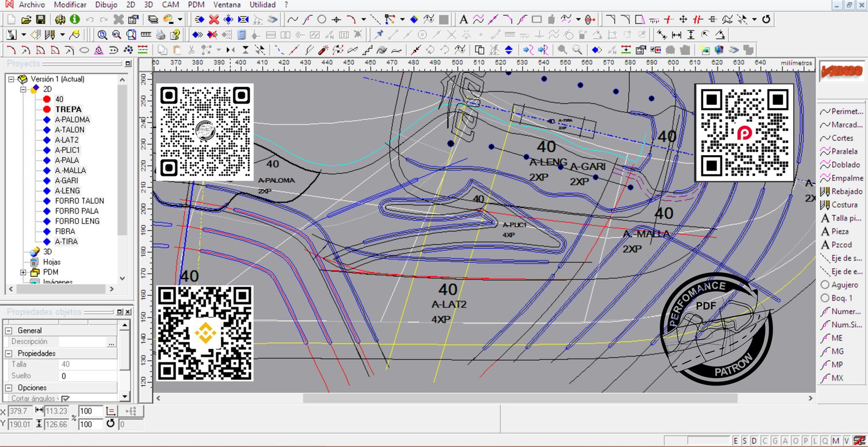Click the Descripción ellipsis button
Viewport: 868px width, 447px height.
coord(111,342)
